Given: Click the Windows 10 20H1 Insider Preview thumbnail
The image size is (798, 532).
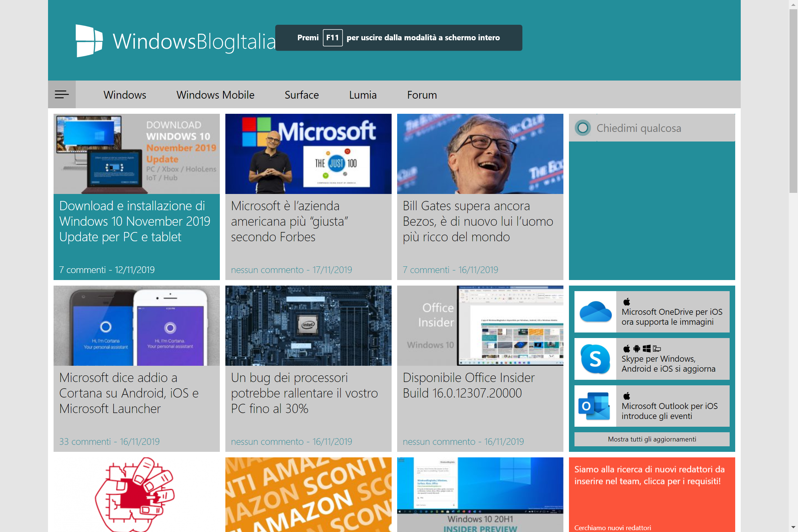Looking at the screenshot, I should 480,495.
